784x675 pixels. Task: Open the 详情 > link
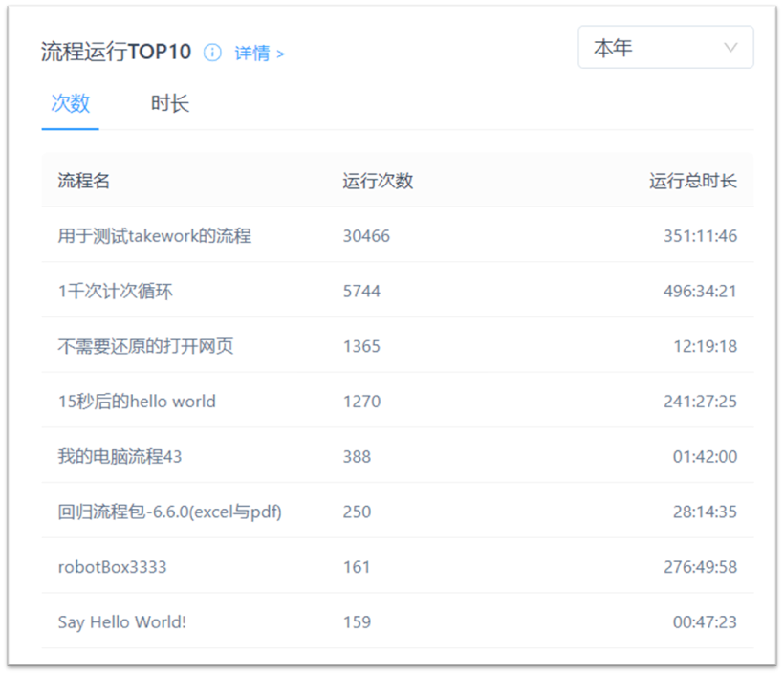pos(259,54)
